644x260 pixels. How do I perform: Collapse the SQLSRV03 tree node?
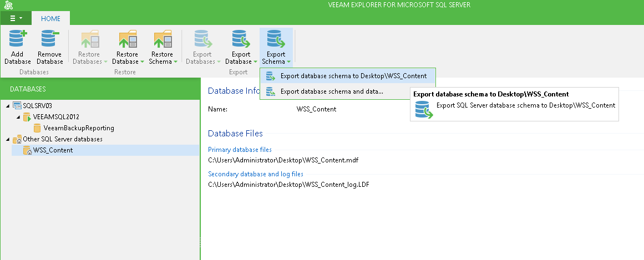point(9,106)
